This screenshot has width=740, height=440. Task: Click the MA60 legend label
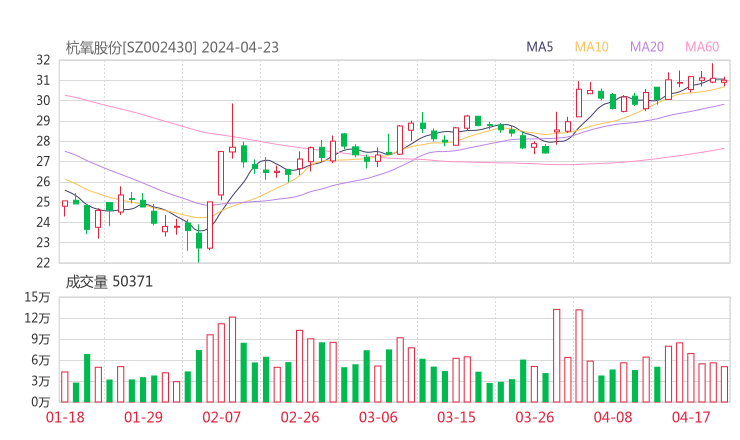pyautogui.click(x=702, y=47)
